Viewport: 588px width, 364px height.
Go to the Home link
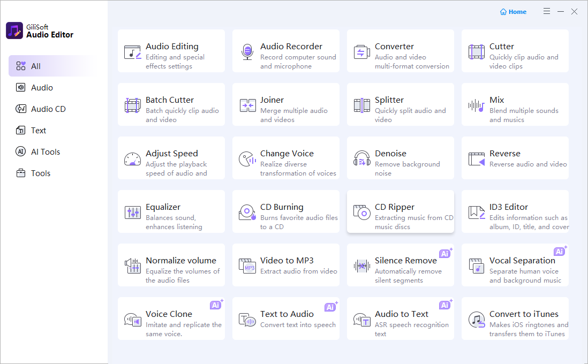point(513,12)
